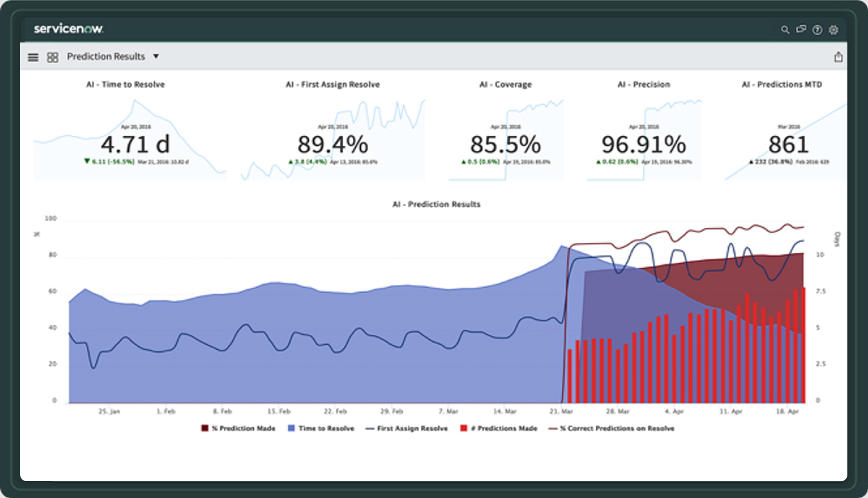Click the 15. Feb axis label
The image size is (868, 498).
coord(279,412)
